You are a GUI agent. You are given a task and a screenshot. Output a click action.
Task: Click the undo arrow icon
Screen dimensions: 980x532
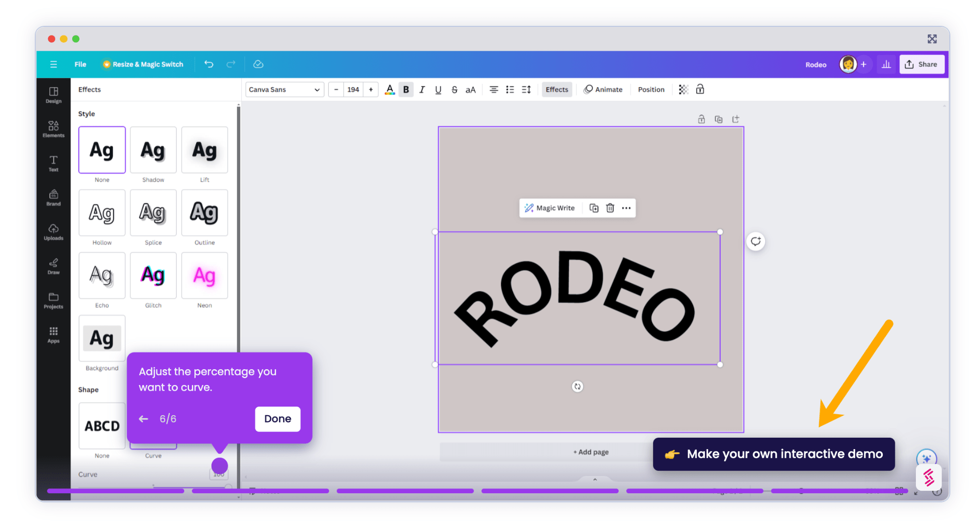(209, 64)
